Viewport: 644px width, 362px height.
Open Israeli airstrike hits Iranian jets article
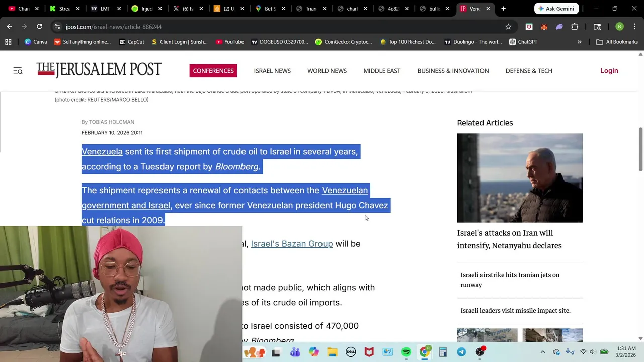point(510,280)
